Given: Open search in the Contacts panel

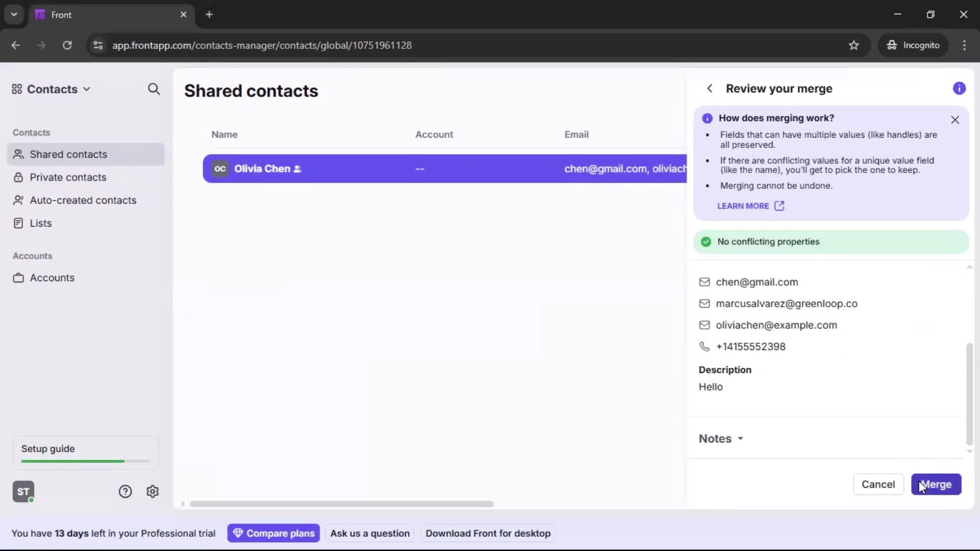Looking at the screenshot, I should click(x=154, y=89).
